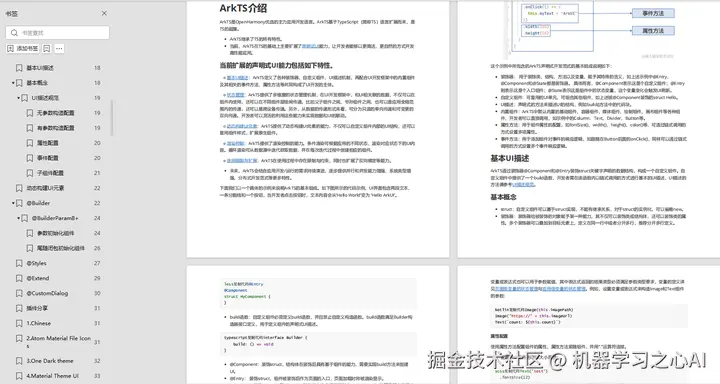
Task: Click the 属性方法 label box in diagram
Action: [x=653, y=31]
